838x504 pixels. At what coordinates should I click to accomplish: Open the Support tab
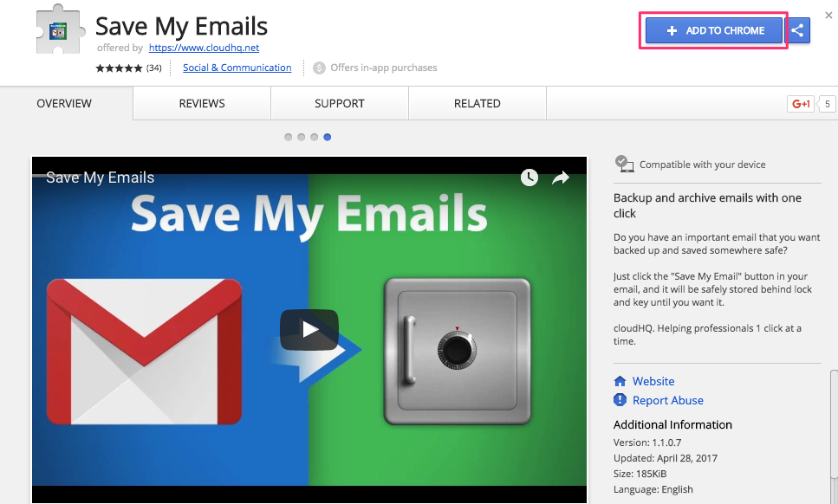coord(340,103)
